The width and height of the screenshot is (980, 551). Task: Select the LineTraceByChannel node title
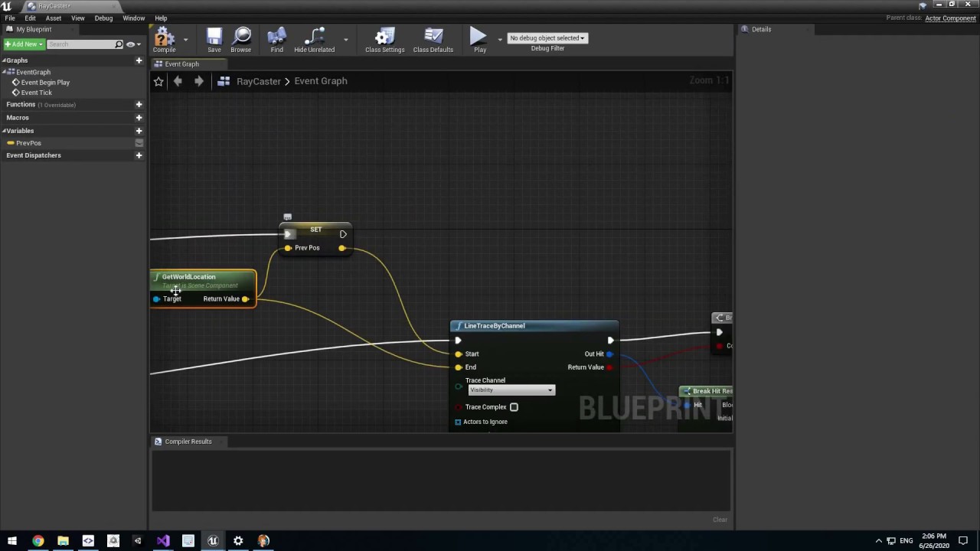(495, 326)
